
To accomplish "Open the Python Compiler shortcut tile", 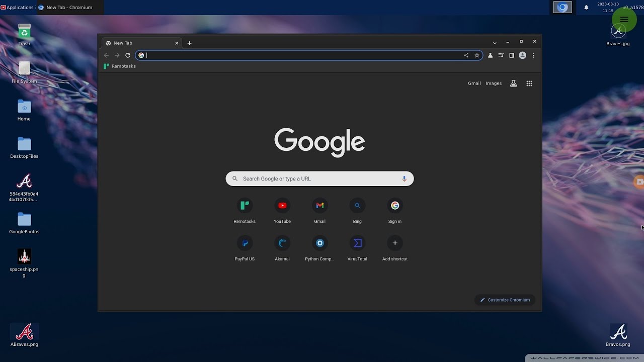I will (319, 248).
